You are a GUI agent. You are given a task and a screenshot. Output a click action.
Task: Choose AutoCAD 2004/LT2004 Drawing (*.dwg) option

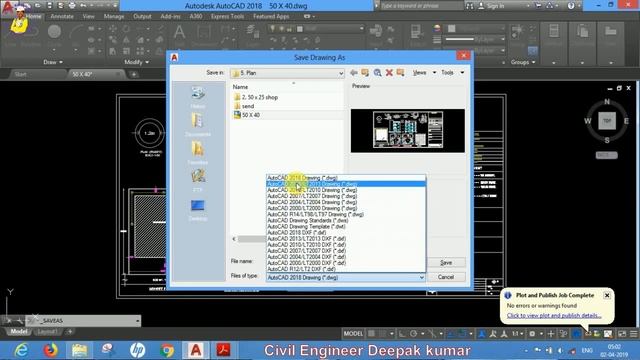[x=346, y=202]
